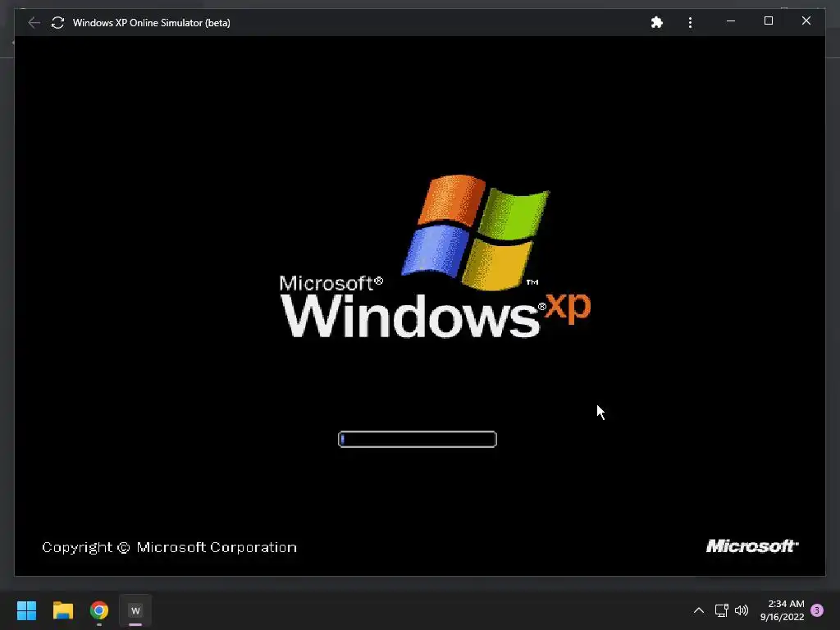Click the Windows XP flag logo
Image resolution: width=840 pixels, height=630 pixels.
click(476, 232)
